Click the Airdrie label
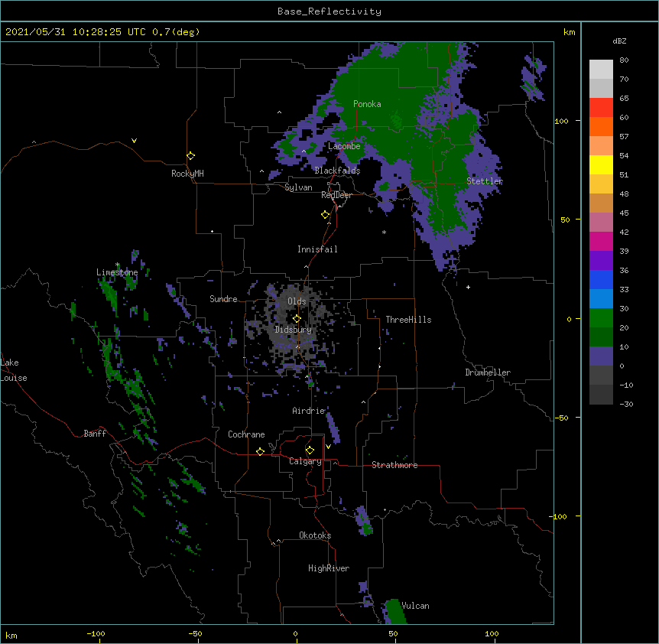 [309, 411]
